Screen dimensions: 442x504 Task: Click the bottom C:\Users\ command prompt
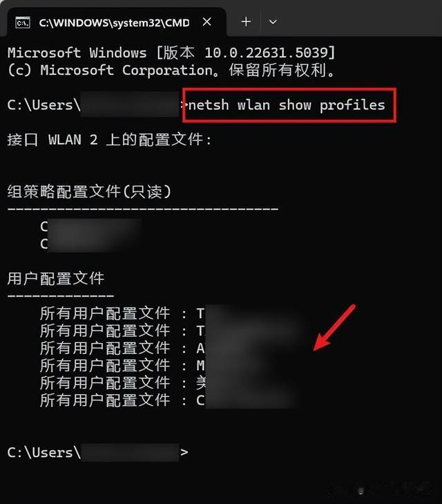(x=97, y=452)
